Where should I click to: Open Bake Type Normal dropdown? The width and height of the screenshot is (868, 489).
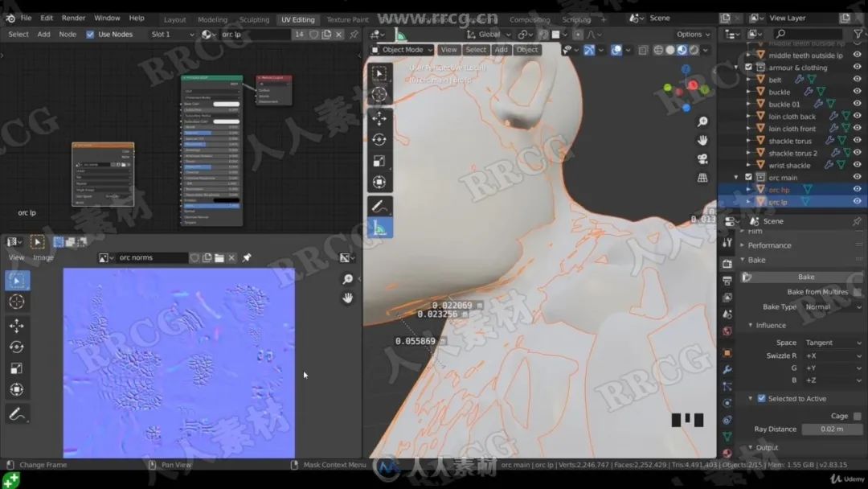point(833,306)
